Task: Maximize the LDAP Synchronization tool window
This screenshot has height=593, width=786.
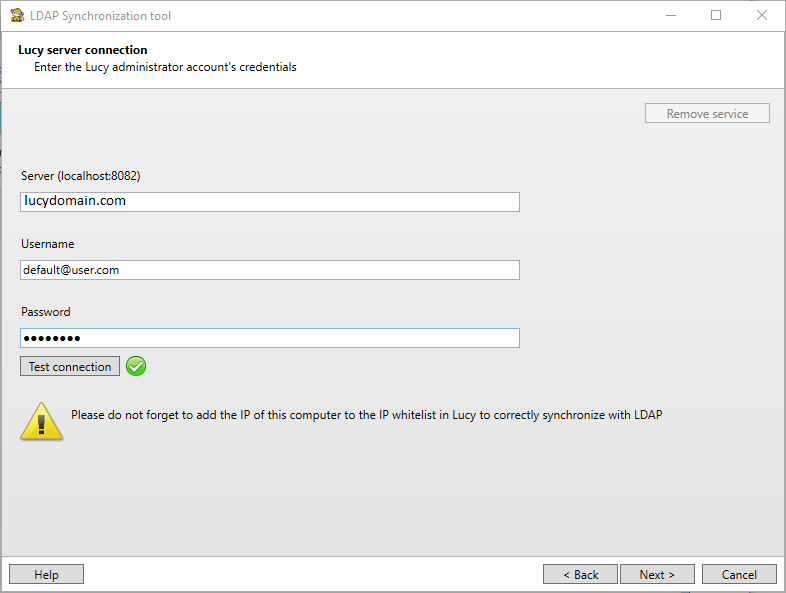Action: 716,16
